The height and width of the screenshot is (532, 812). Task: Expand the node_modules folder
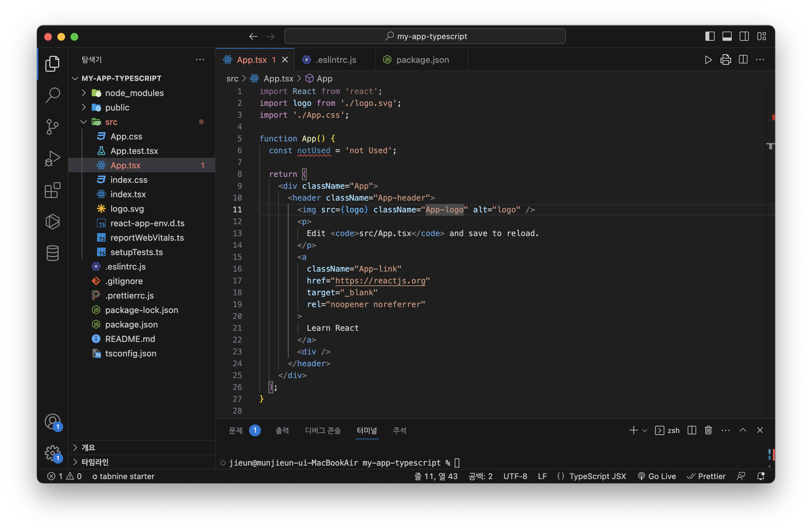pyautogui.click(x=135, y=93)
